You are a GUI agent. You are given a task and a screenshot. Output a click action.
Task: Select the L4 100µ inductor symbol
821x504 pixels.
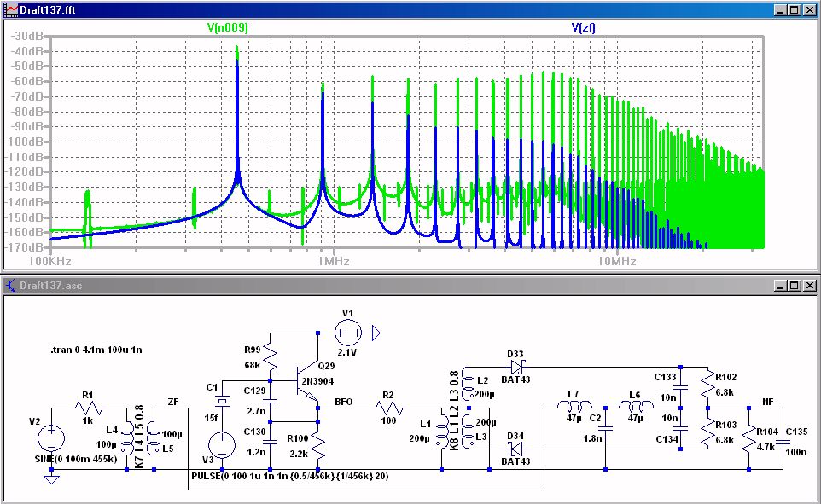point(127,440)
